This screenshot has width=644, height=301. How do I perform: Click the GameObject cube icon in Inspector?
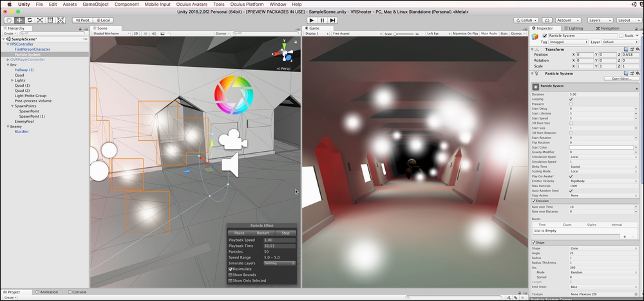[535, 37]
